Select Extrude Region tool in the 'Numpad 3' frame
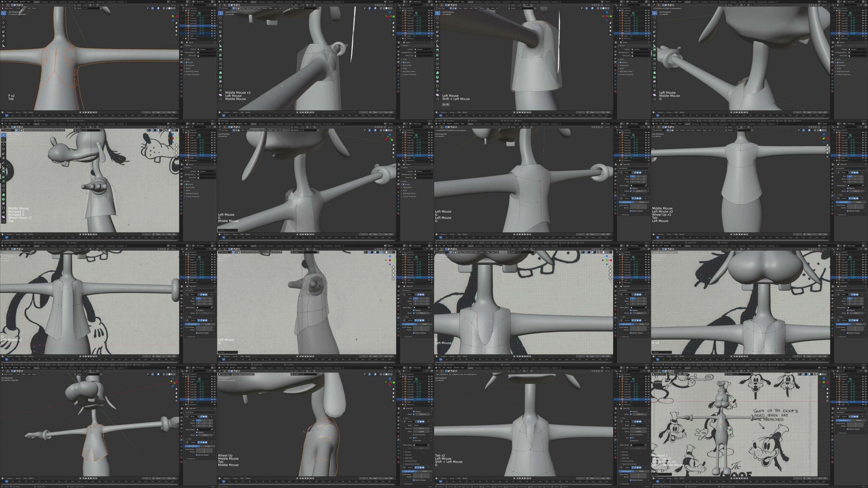This screenshot has height=488, width=868. coord(3,172)
